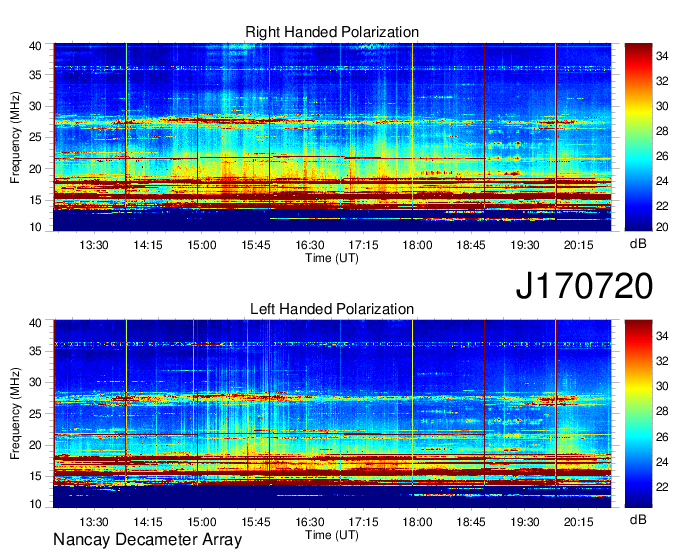Click the 18:00 time tick under Right Handed plot
Screen dimensions: 680x552
click(x=417, y=245)
